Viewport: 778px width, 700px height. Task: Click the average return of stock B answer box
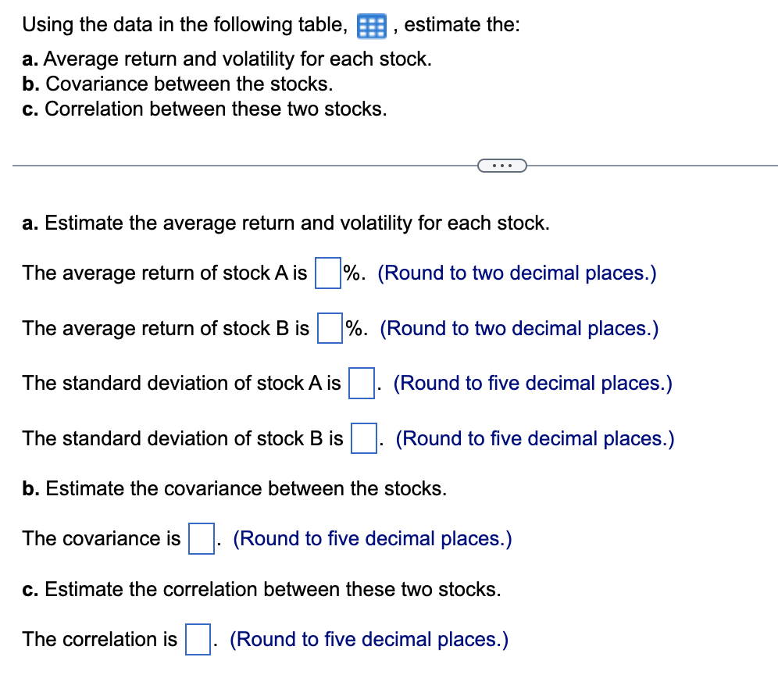[329, 329]
